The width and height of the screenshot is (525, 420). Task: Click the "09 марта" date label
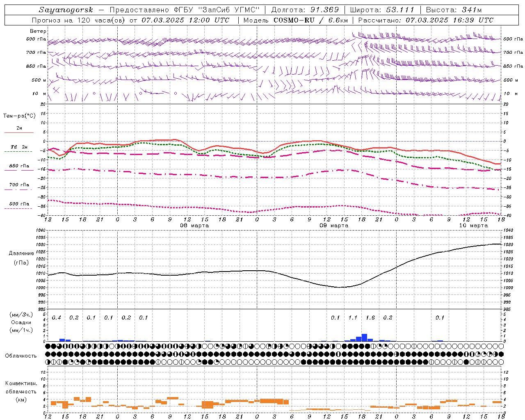pyautogui.click(x=334, y=226)
